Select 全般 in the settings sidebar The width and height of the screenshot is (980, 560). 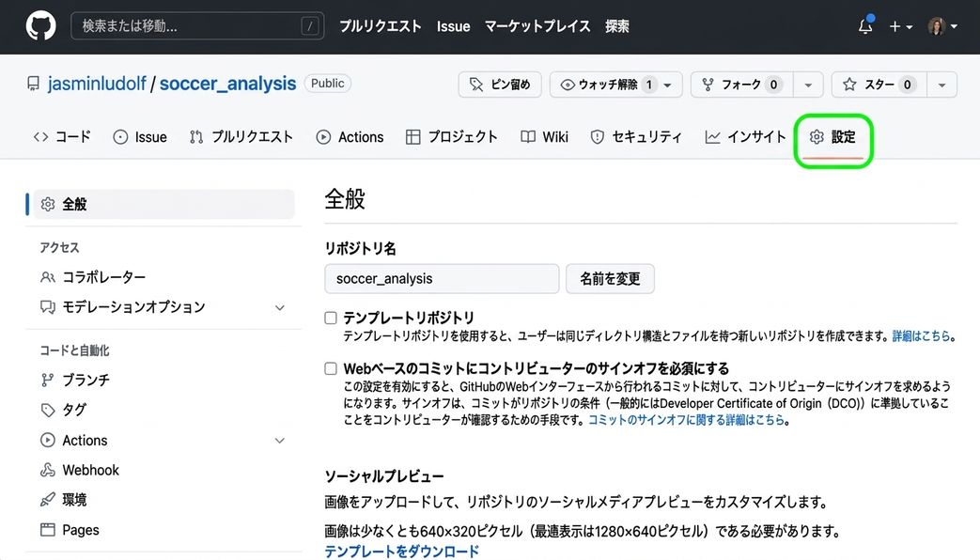click(x=163, y=205)
